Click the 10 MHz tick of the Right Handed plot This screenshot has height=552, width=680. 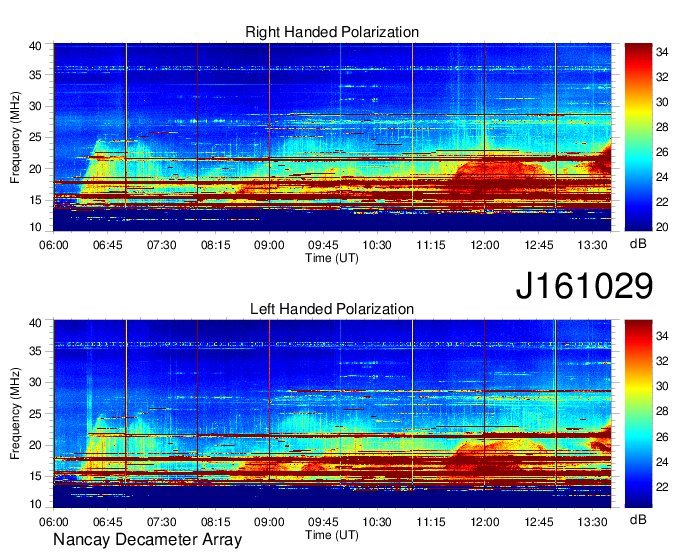(35, 227)
